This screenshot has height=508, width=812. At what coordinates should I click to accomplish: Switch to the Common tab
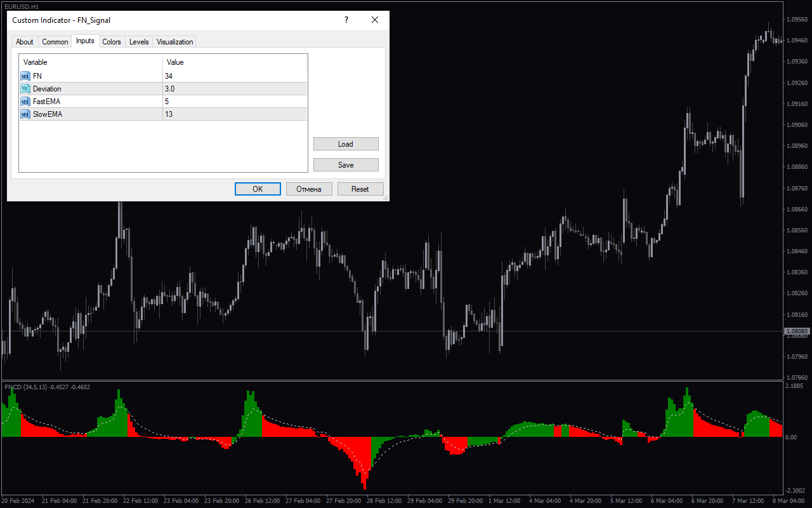tap(55, 42)
